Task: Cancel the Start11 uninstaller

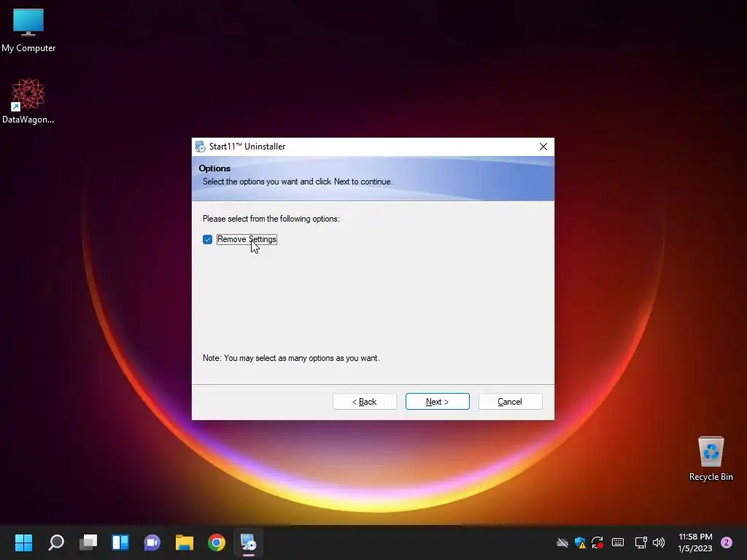Action: pos(510,402)
